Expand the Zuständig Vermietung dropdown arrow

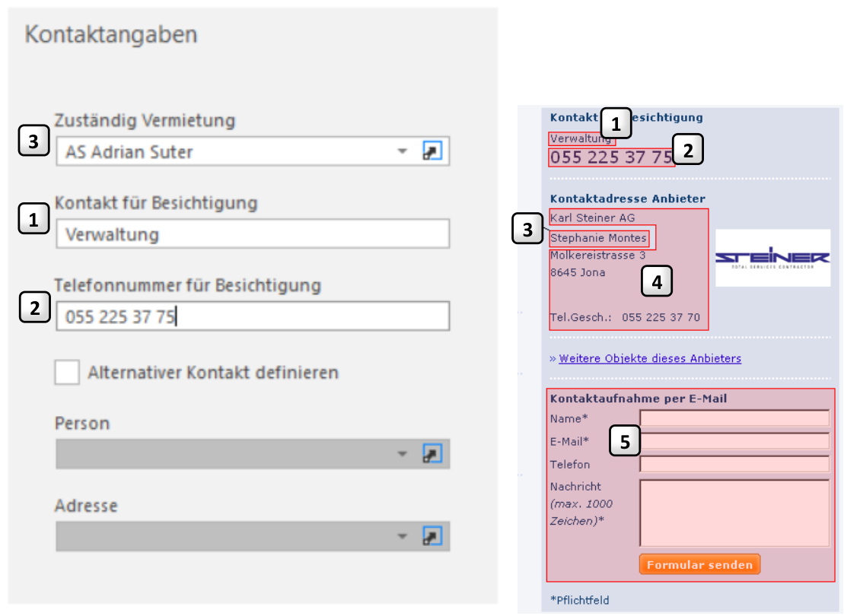(x=402, y=151)
